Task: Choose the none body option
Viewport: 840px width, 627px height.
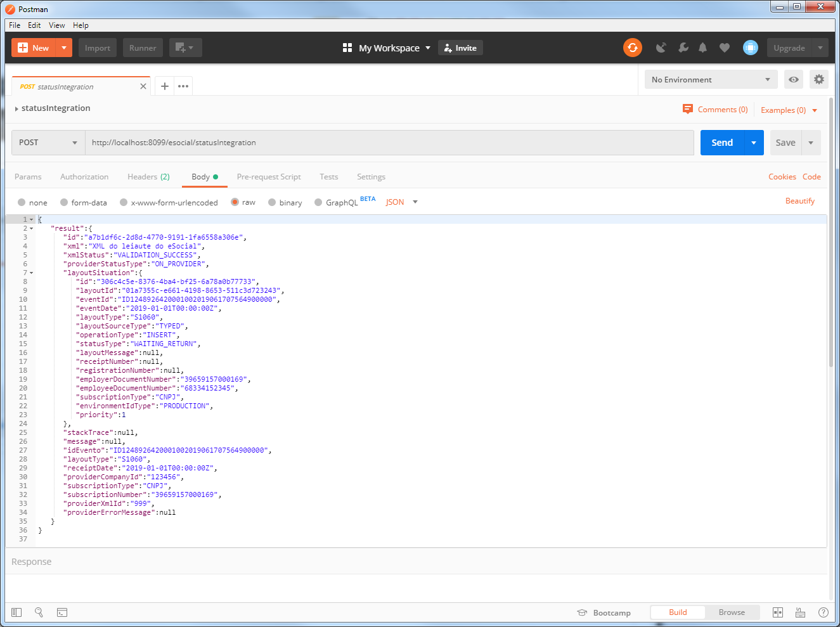Action: coord(22,202)
